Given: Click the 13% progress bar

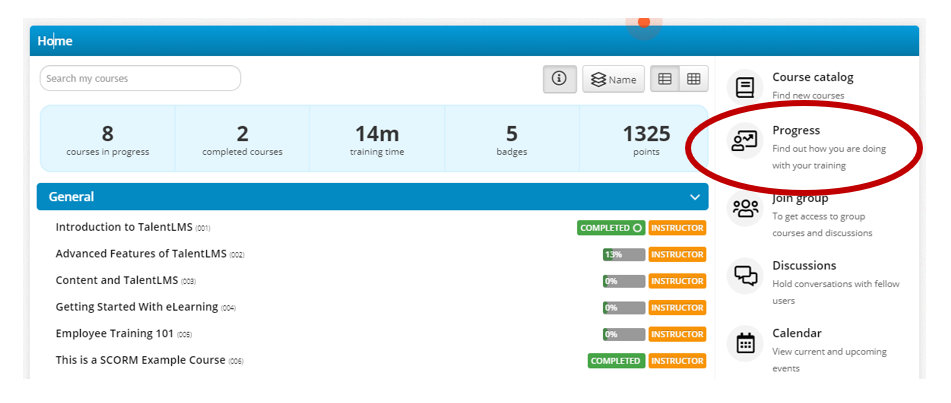Looking at the screenshot, I should (x=624, y=255).
